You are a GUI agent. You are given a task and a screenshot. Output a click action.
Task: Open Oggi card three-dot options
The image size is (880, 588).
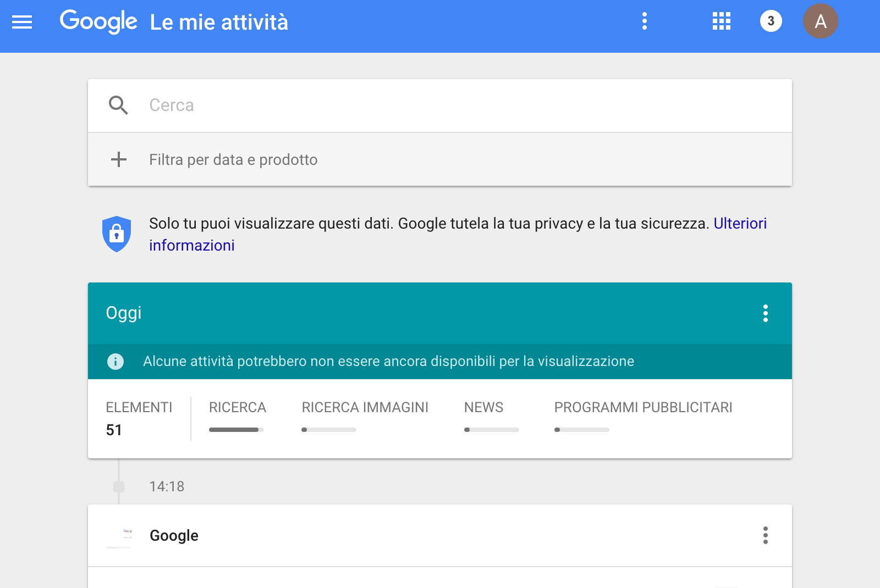pyautogui.click(x=765, y=313)
